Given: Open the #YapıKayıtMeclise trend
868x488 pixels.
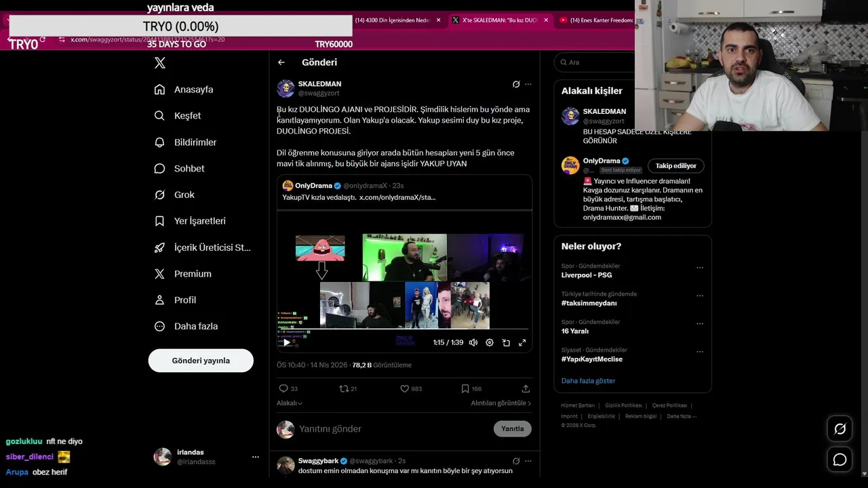Looking at the screenshot, I should tap(592, 359).
